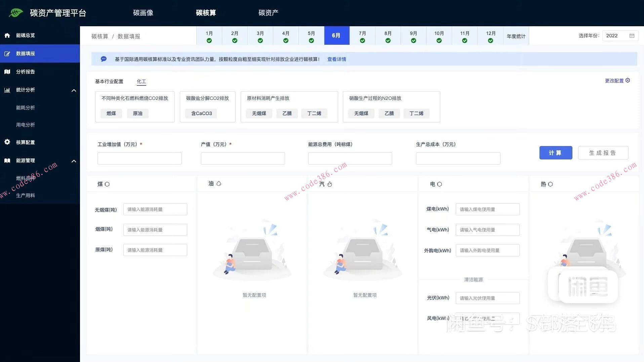
Task: Collapse the 能源管理 section chevron
Action: tap(74, 161)
